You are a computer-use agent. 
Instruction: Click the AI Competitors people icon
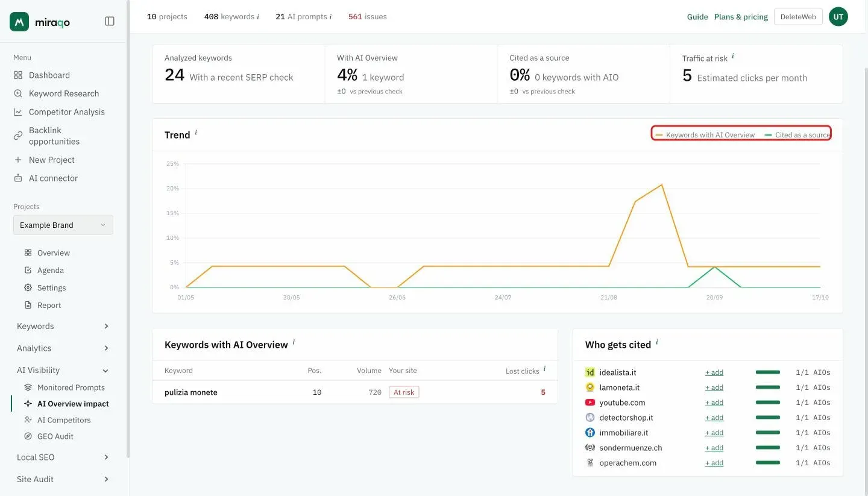28,420
